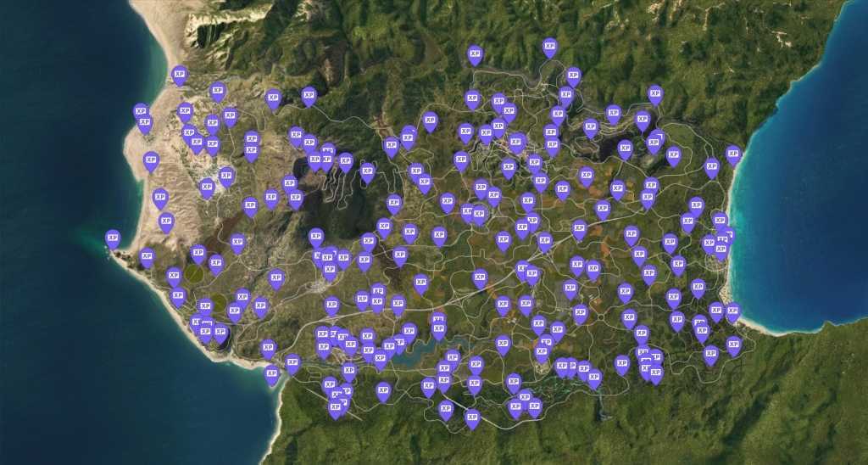
Task: Click the westernmost XP marker on the coastal tip
Action: pos(113,238)
